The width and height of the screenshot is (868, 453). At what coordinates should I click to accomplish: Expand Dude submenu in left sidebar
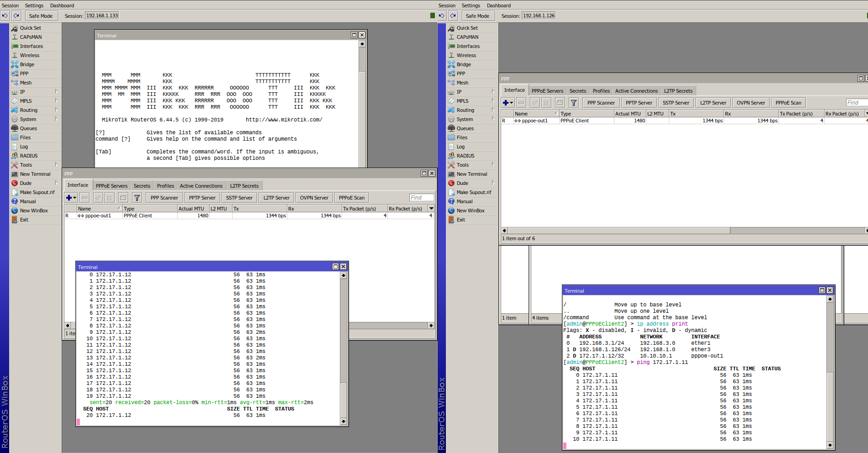[56, 183]
